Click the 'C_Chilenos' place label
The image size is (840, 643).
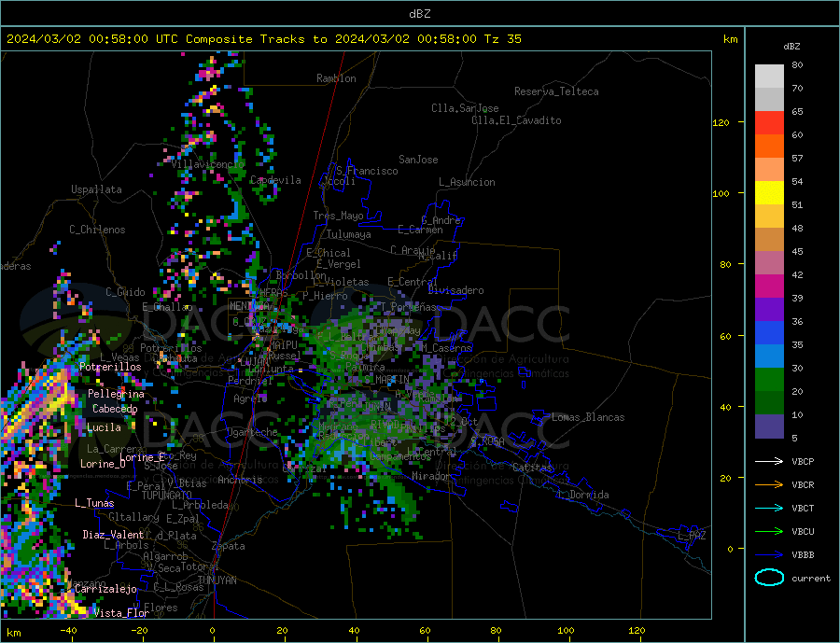[97, 230]
